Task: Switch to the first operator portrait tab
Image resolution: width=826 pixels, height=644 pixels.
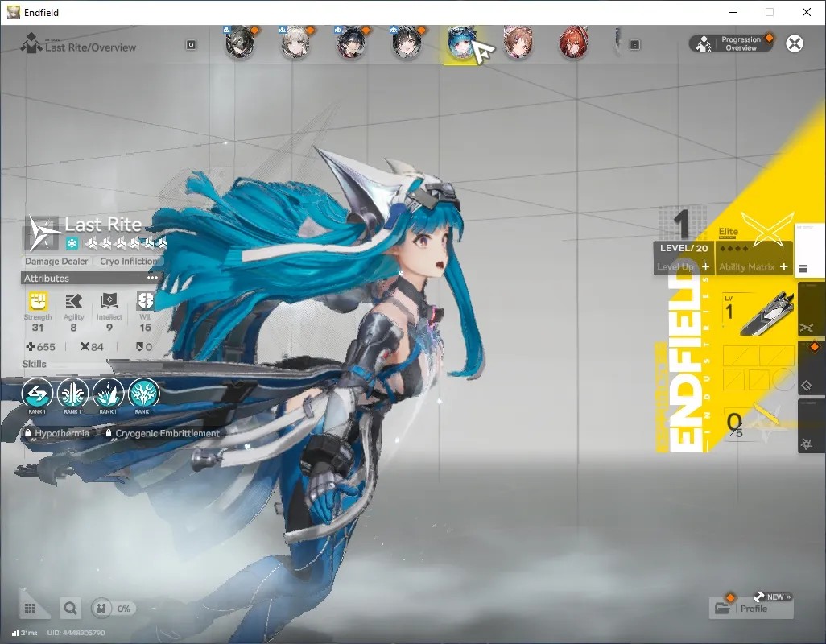Action: pos(240,43)
